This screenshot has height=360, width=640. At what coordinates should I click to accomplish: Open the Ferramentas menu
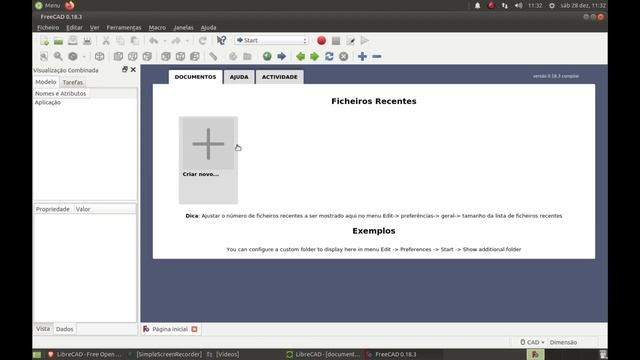pyautogui.click(x=124, y=27)
